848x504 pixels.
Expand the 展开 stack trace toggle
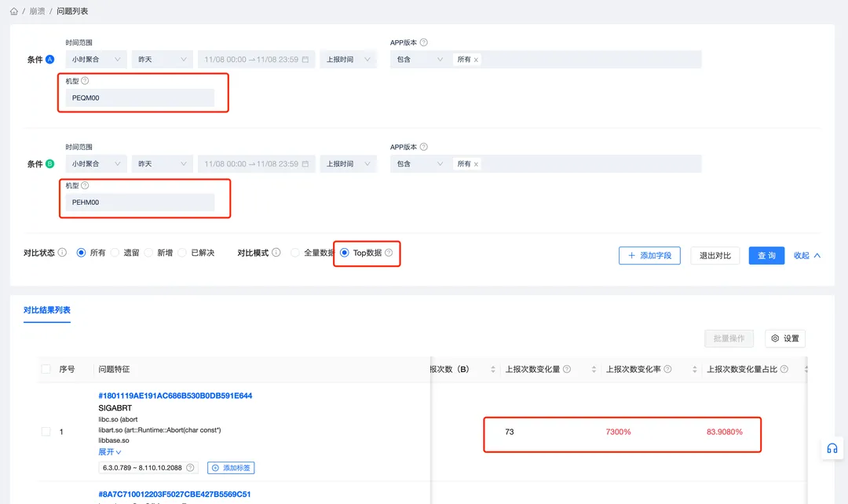(x=109, y=452)
